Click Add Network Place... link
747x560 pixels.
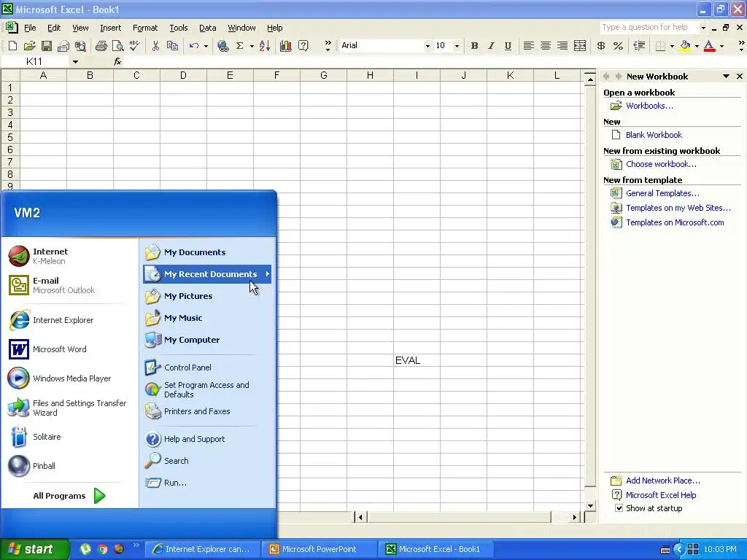coord(662,481)
